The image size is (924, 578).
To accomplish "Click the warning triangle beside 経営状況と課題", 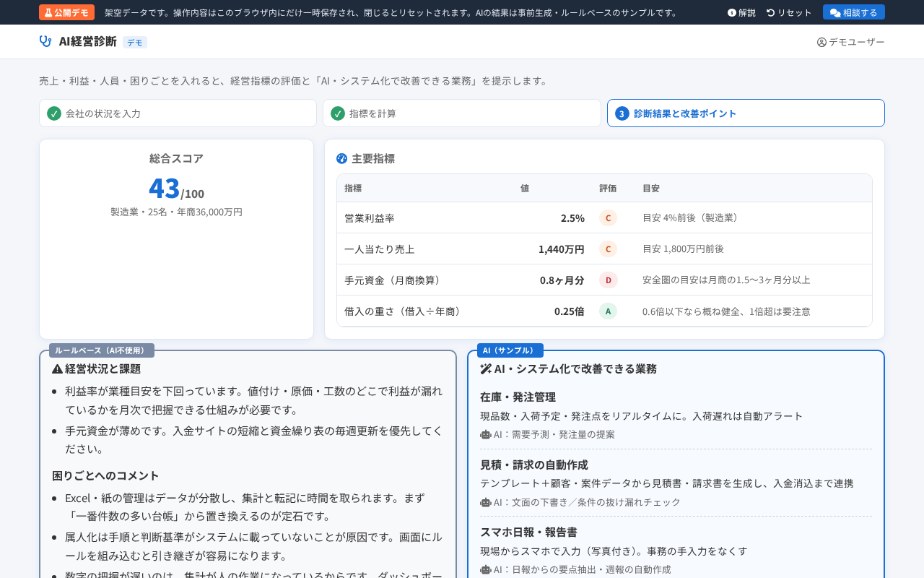I will pos(58,368).
